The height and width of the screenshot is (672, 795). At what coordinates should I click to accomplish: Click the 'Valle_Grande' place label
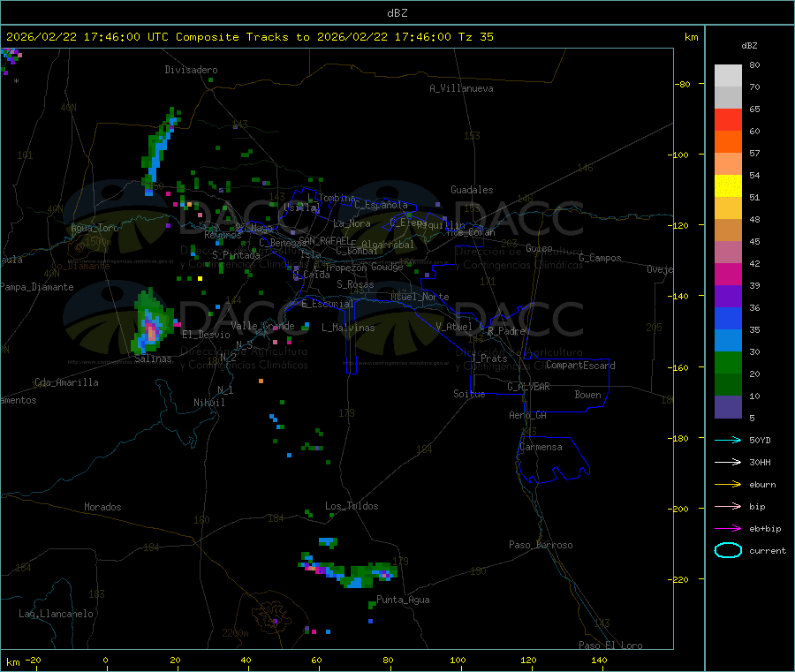[262, 326]
